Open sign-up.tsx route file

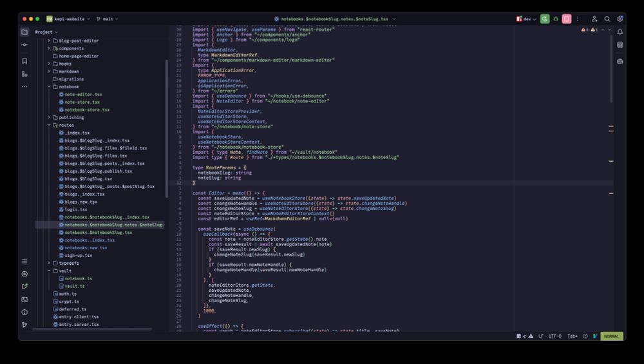coord(75,256)
